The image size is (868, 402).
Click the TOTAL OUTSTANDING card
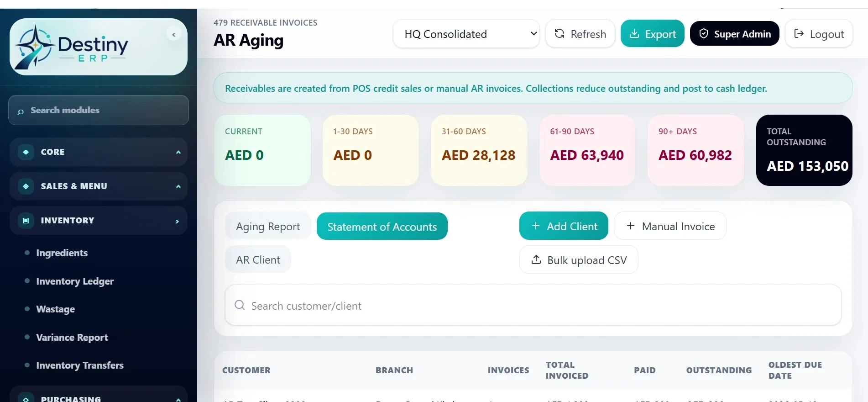[x=804, y=150]
